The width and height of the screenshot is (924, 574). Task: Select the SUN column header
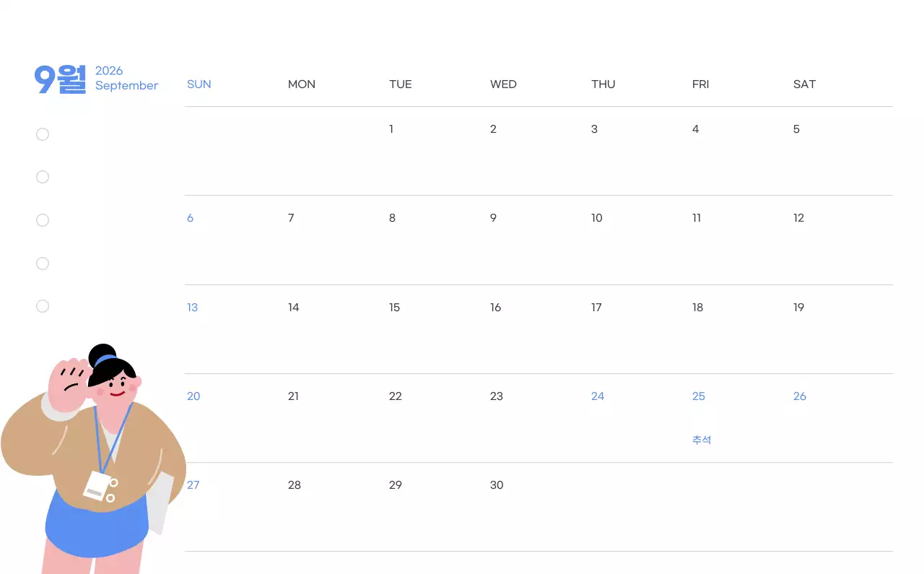coord(199,84)
